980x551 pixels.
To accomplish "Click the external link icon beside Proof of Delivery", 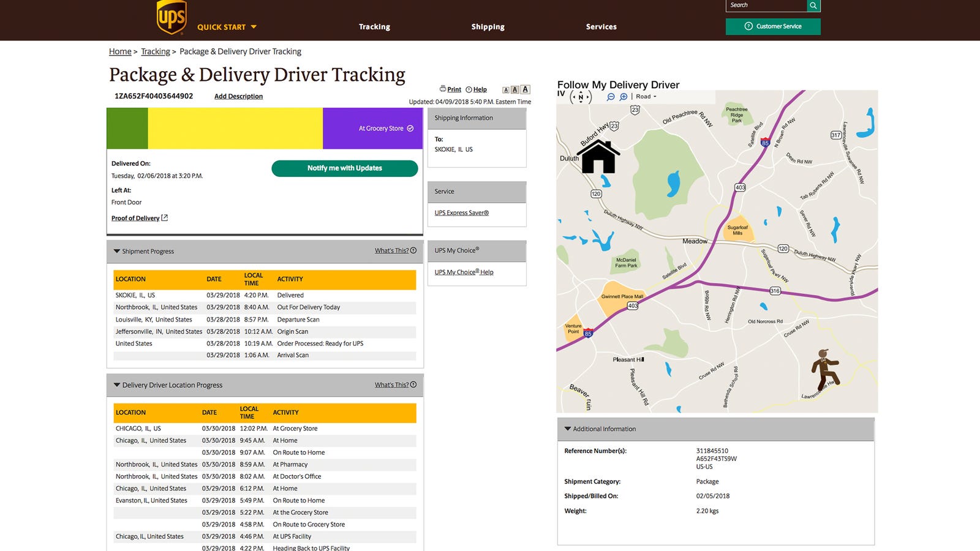I will (x=164, y=218).
